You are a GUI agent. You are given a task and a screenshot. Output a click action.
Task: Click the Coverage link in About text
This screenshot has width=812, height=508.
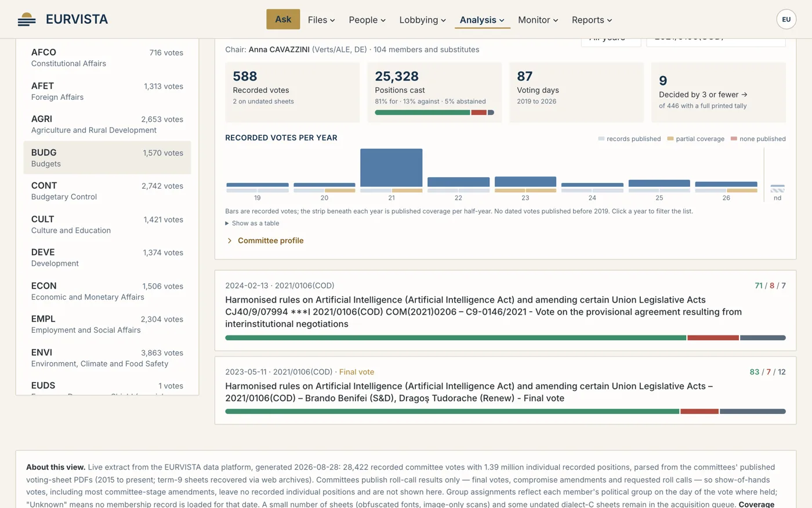[756, 505]
